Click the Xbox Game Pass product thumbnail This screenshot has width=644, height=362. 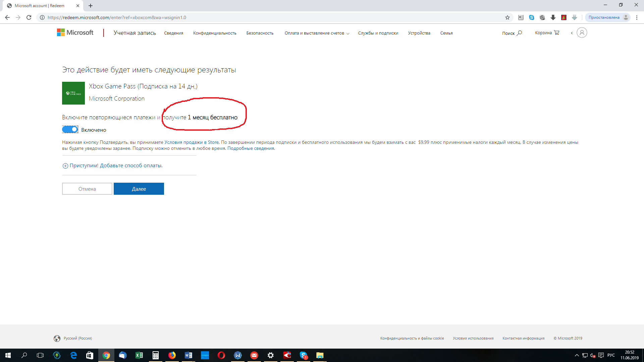tap(73, 93)
